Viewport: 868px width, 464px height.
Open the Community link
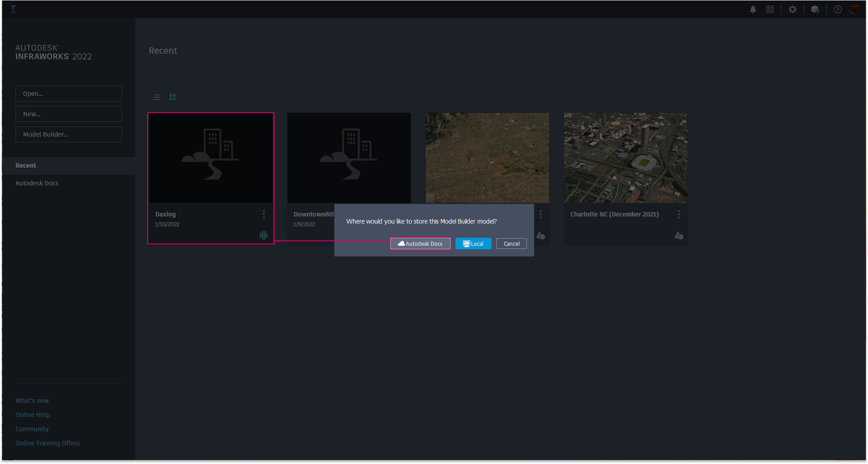point(32,429)
